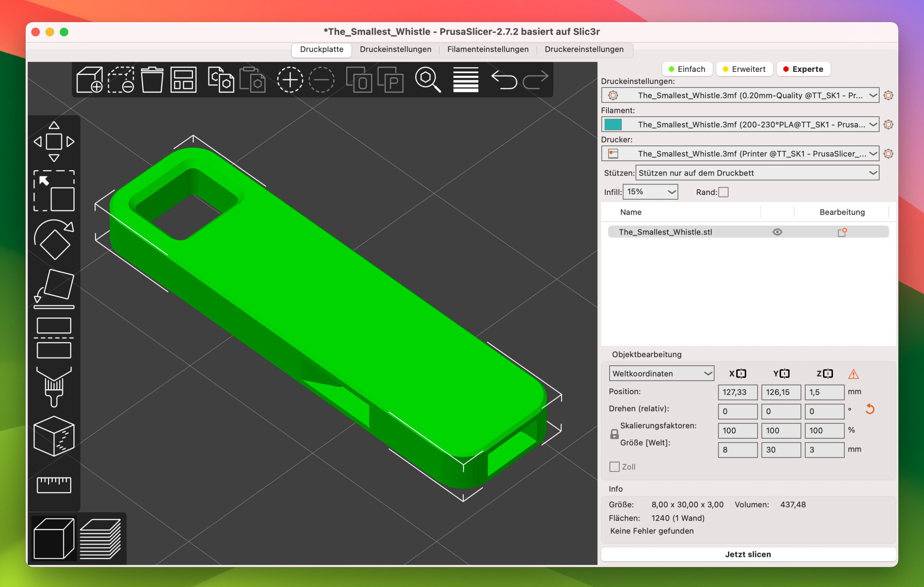Open the search magnifier tool
924x587 pixels.
[x=427, y=79]
